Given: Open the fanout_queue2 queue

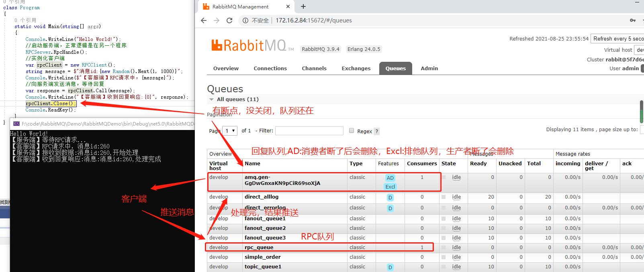Looking at the screenshot, I should pos(265,228).
